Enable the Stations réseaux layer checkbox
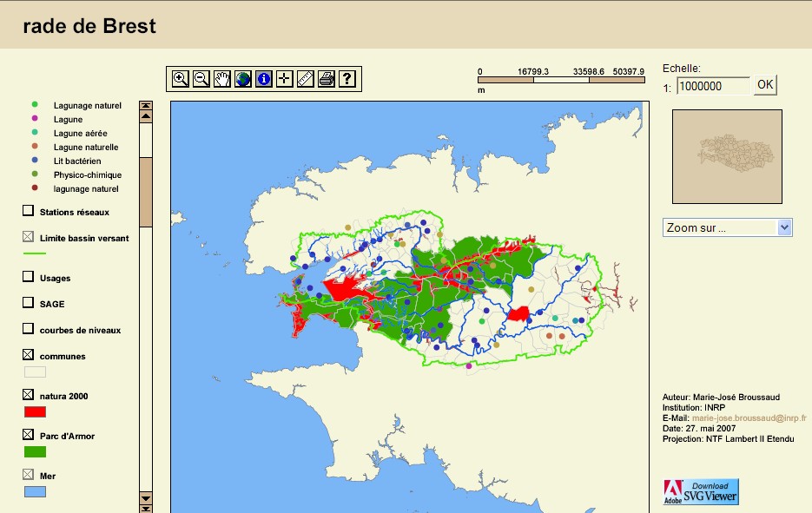812x513 pixels. pos(29,211)
